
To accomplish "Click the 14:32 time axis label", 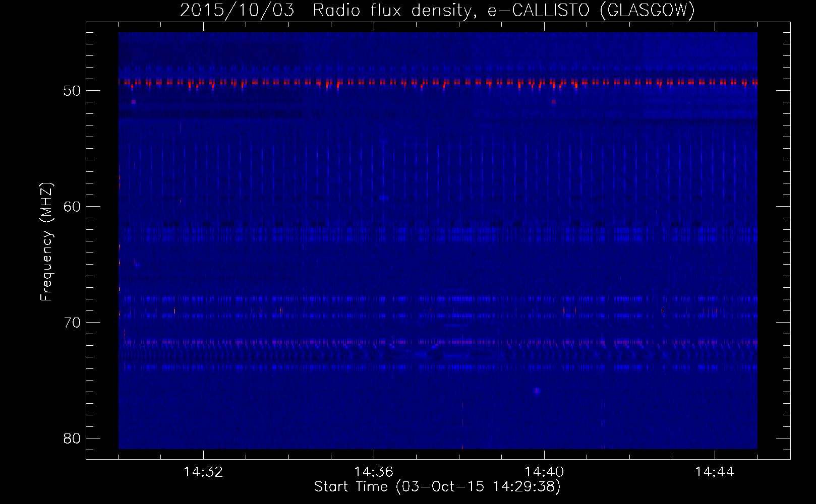I will [x=203, y=472].
